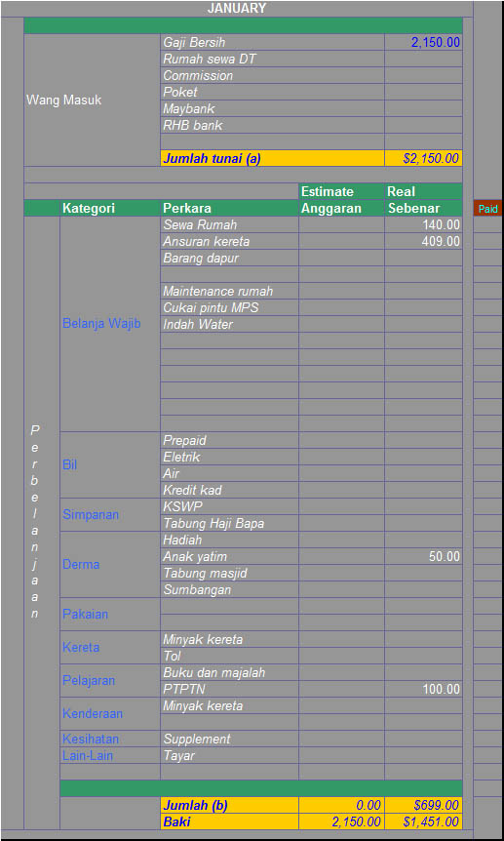Select the Pelajaran category cell
Image resolution: width=504 pixels, height=841 pixels.
(110, 681)
